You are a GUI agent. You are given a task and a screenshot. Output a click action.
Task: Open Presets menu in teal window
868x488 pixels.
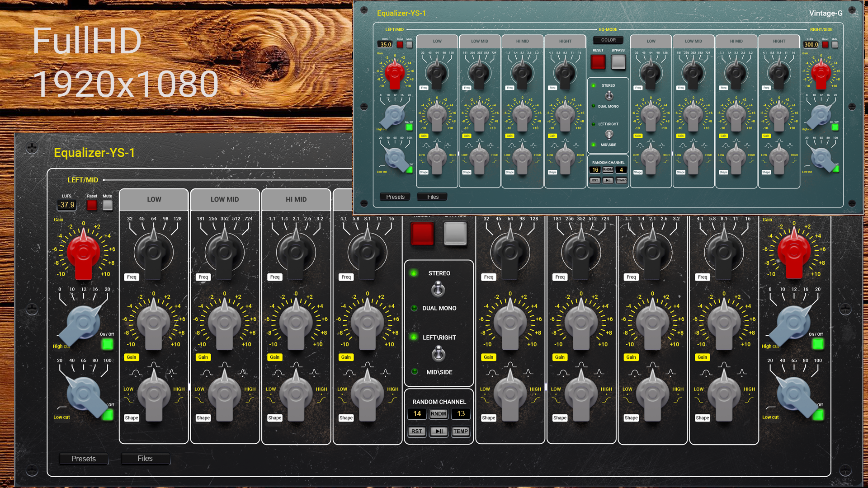(396, 197)
